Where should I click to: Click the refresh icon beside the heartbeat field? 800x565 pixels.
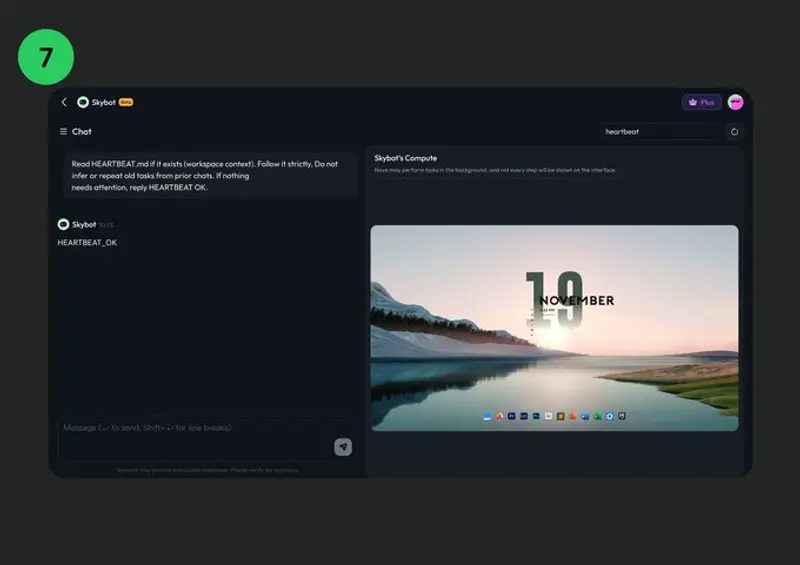[735, 131]
